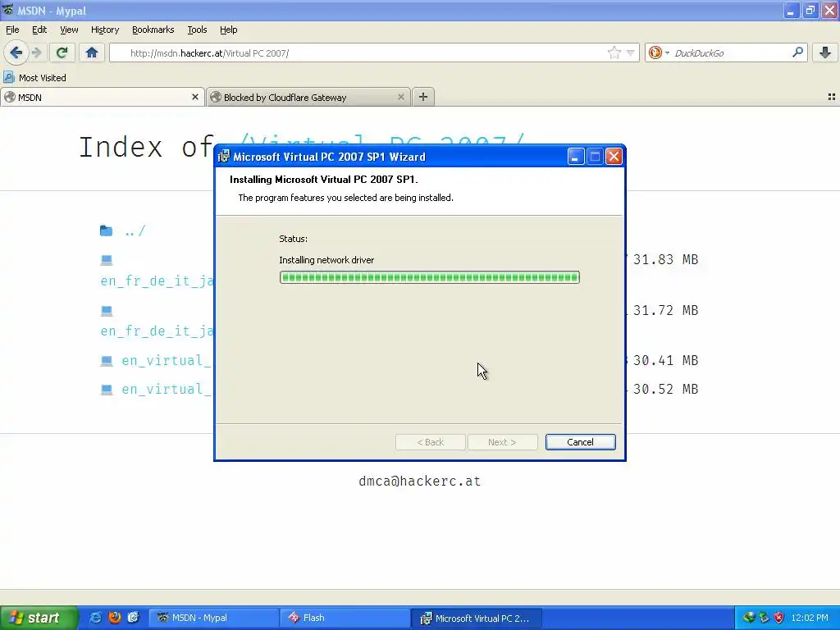This screenshot has width=840, height=630.
Task: Open the browser home page icon
Action: [x=92, y=52]
